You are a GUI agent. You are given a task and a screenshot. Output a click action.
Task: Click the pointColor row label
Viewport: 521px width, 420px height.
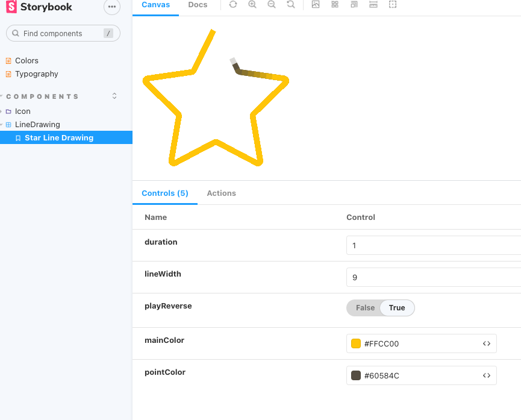[165, 372]
